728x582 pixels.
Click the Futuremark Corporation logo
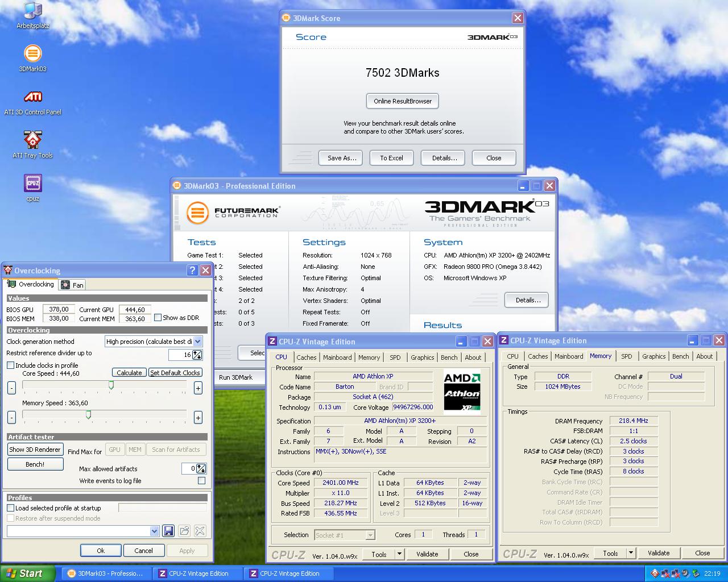pyautogui.click(x=233, y=213)
